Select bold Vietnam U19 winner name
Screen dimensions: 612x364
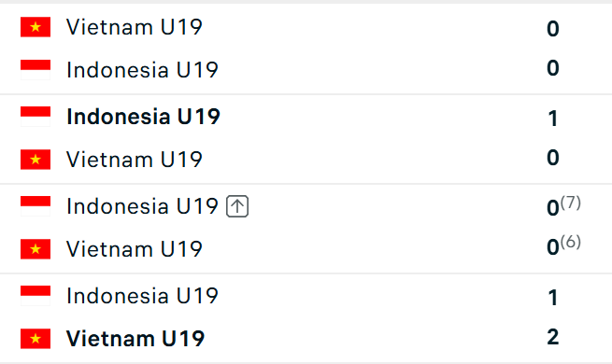pos(135,339)
